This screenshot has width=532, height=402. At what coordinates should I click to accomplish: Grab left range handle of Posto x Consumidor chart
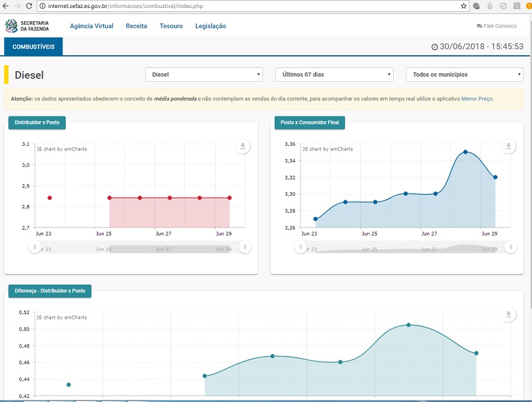301,247
